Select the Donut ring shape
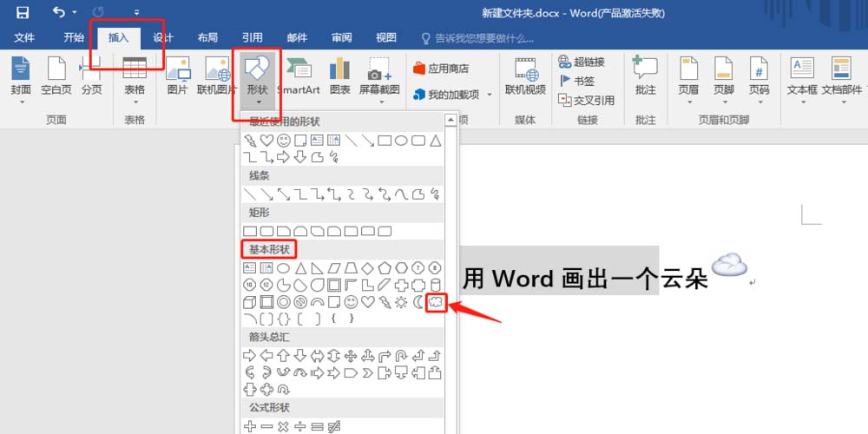The height and width of the screenshot is (434, 868). (x=284, y=302)
